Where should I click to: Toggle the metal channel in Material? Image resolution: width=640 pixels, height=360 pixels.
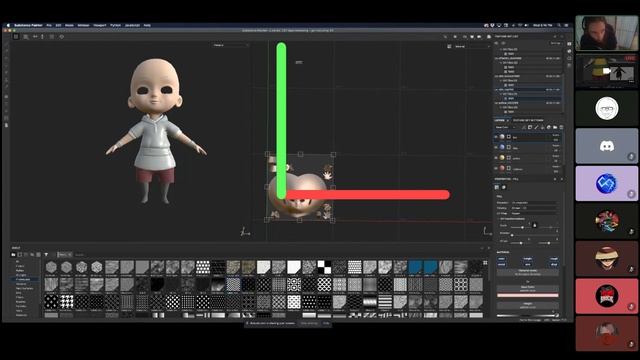501,264
